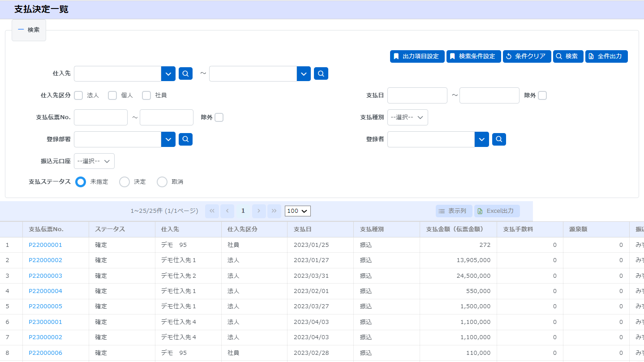Click supplier cell デモ仕入先２
This screenshot has width=644, height=362.
point(188,276)
